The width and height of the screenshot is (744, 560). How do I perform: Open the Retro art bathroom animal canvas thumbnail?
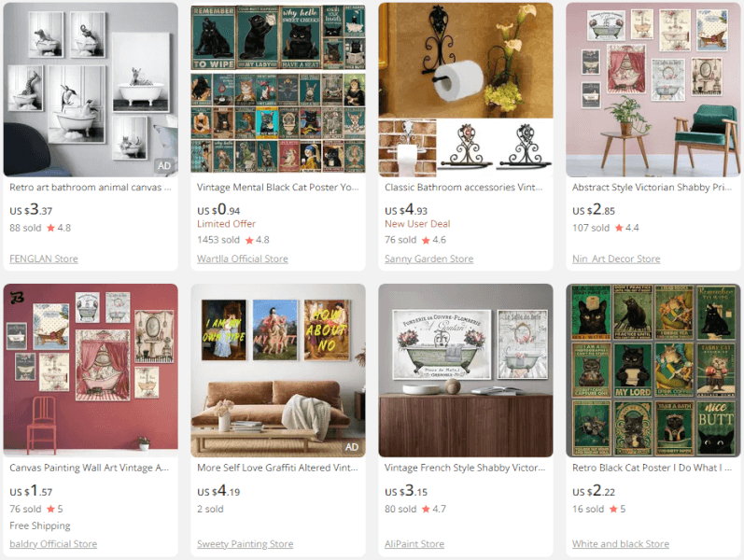91,90
